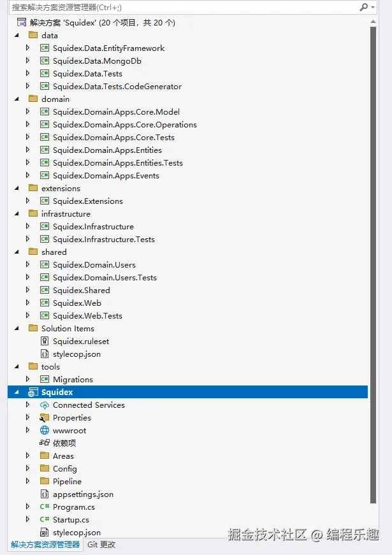392x555 pixels.
Task: Expand the Connected Services node
Action: click(x=27, y=405)
